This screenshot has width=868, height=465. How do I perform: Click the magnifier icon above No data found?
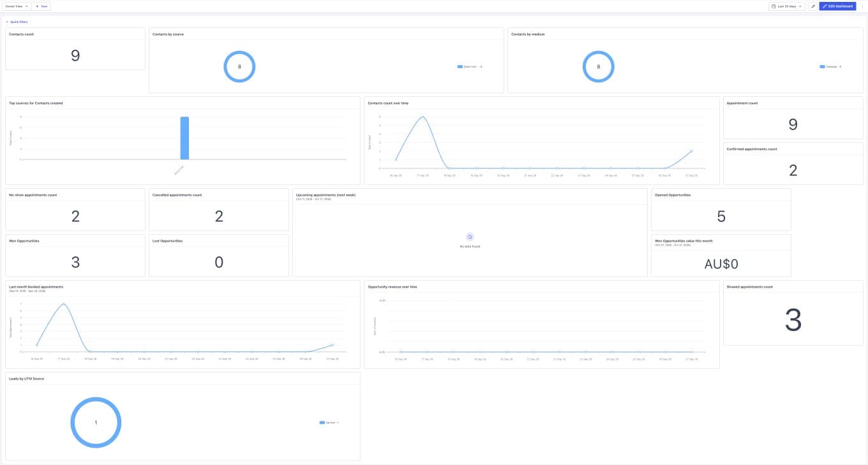coord(470,237)
